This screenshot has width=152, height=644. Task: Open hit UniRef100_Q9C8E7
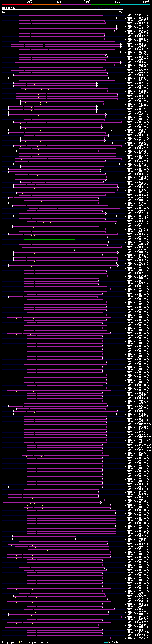pos(137,59)
